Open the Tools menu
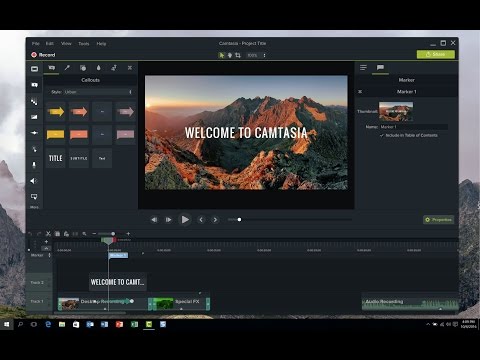Screen dimensions: 480x360 [84, 44]
